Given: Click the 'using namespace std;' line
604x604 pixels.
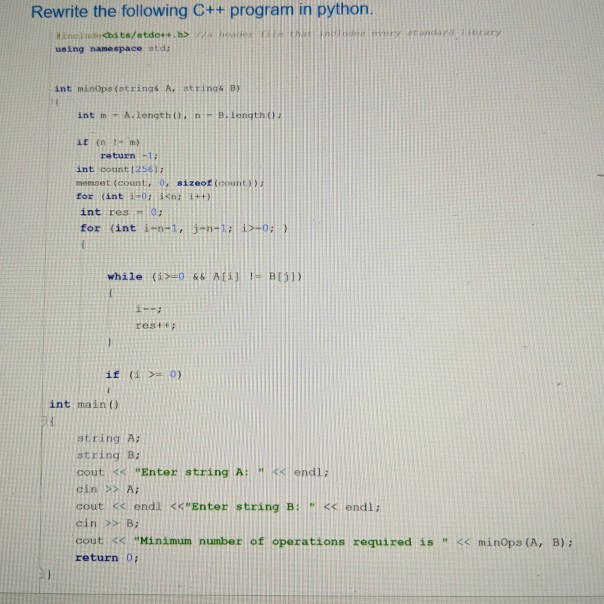Looking at the screenshot, I should pos(112,49).
